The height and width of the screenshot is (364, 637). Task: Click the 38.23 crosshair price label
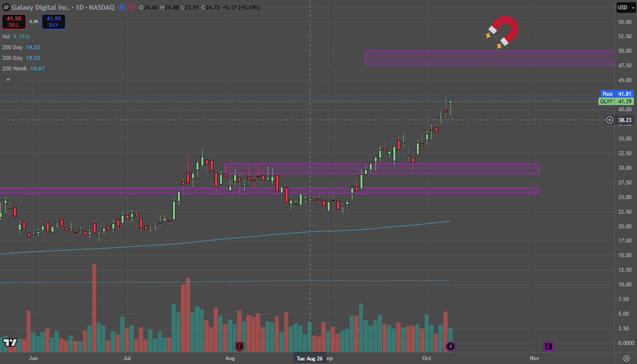(625, 120)
